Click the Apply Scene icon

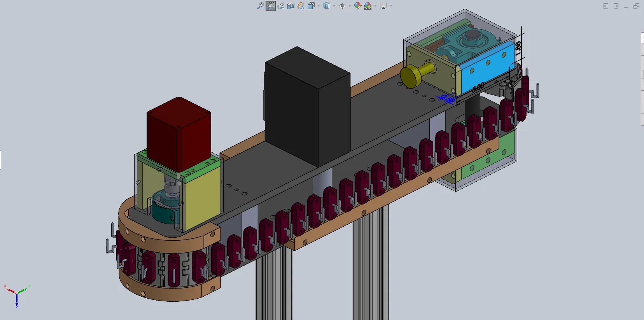(367, 6)
